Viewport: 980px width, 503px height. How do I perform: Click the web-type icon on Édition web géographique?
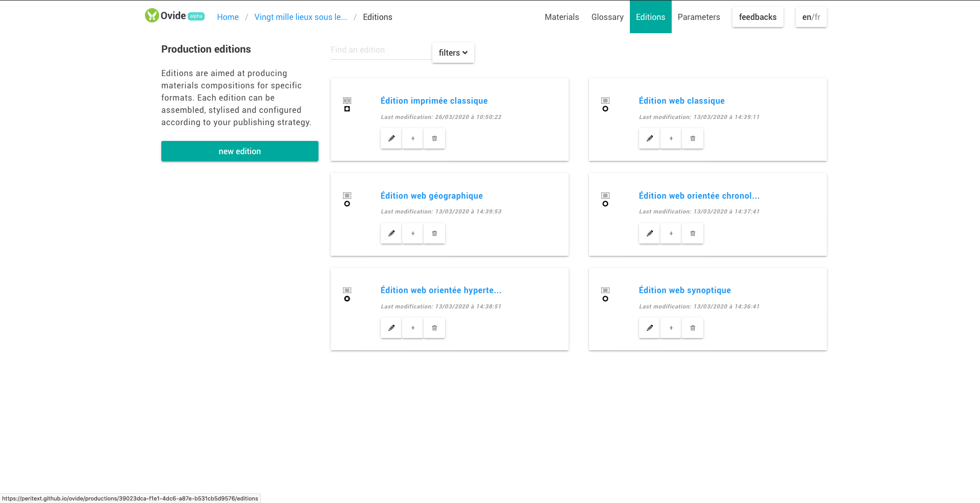tap(347, 196)
